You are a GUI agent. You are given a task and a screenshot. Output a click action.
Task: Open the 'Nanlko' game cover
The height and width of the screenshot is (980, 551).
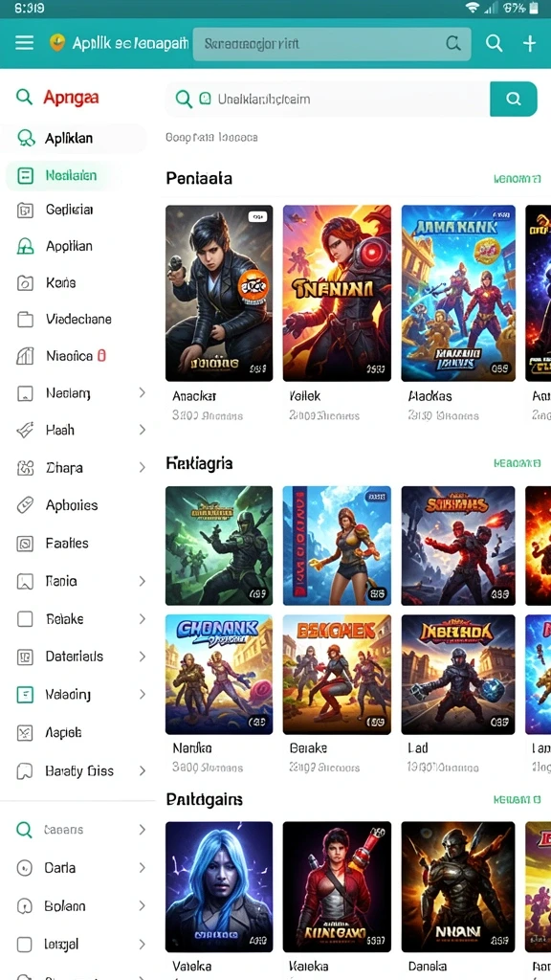[219, 675]
